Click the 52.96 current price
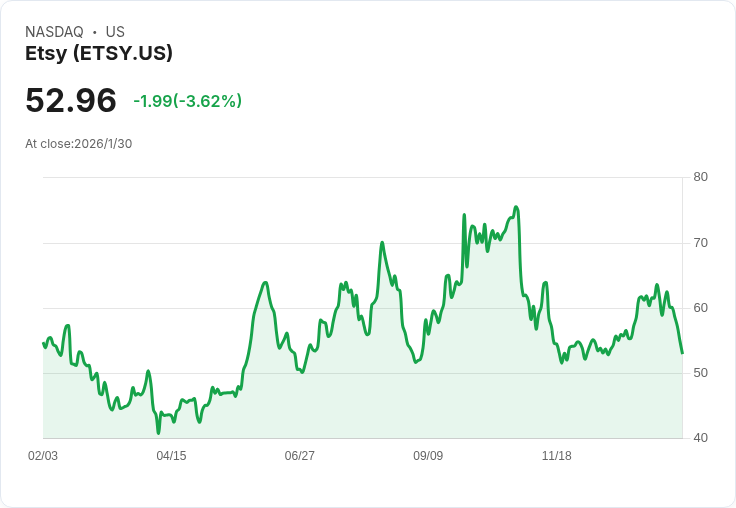 71,101
